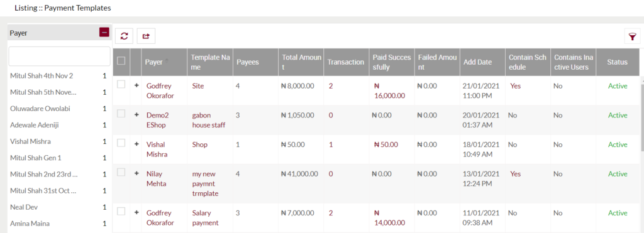
Task: Click the Status column header
Action: point(618,62)
